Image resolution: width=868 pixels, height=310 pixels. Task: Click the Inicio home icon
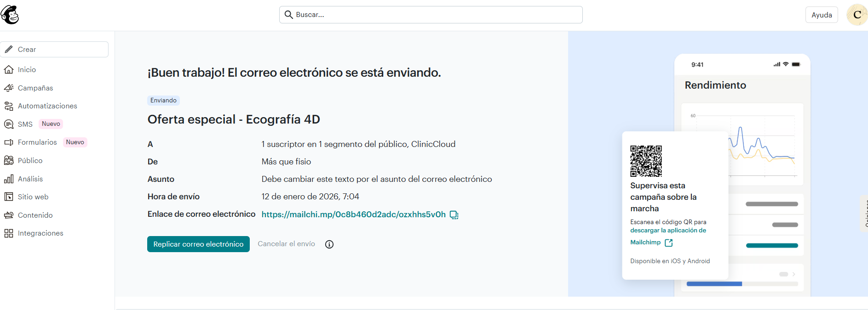pos(9,70)
